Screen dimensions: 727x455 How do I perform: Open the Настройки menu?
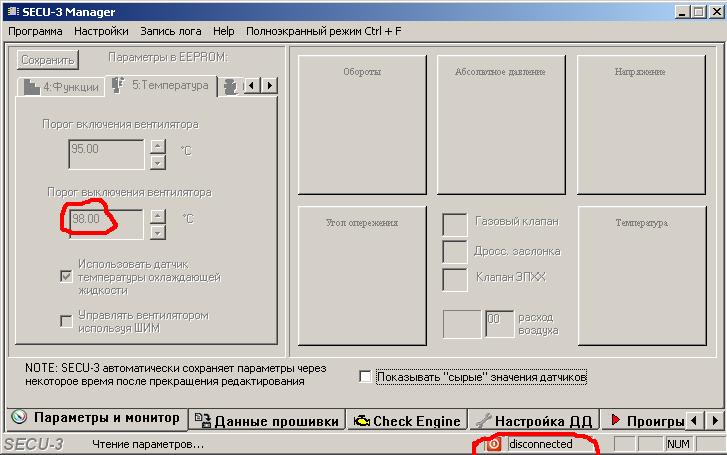coord(101,31)
